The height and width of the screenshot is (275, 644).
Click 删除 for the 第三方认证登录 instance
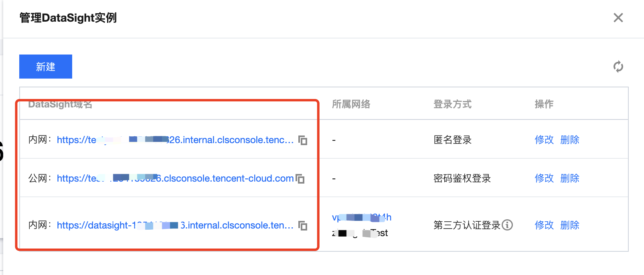coord(569,225)
